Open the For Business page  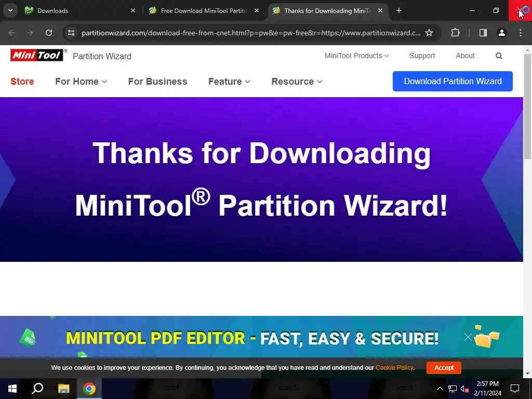pyautogui.click(x=158, y=82)
